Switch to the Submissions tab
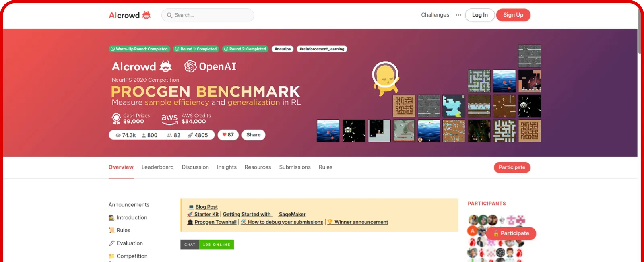The width and height of the screenshot is (644, 262). (295, 167)
